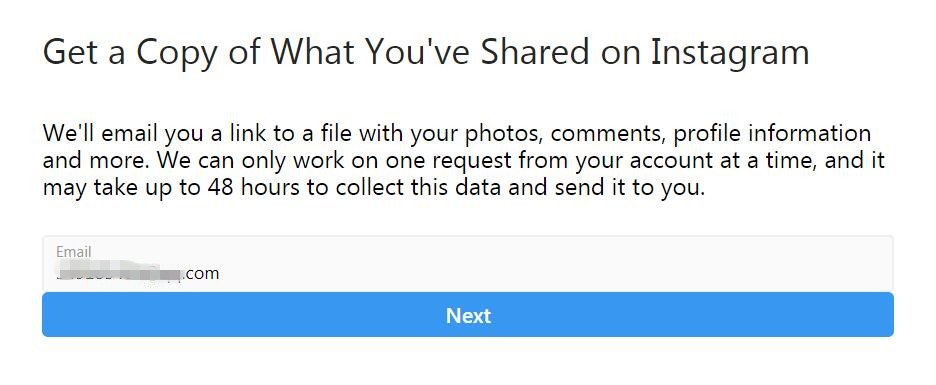Click the blue Next button
This screenshot has height=385, width=936.
[x=467, y=315]
